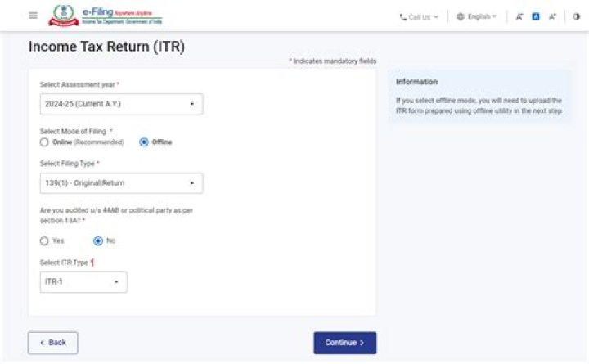Expand the Filing Type dropdown
Image resolution: width=589 pixels, height=364 pixels.
click(121, 183)
